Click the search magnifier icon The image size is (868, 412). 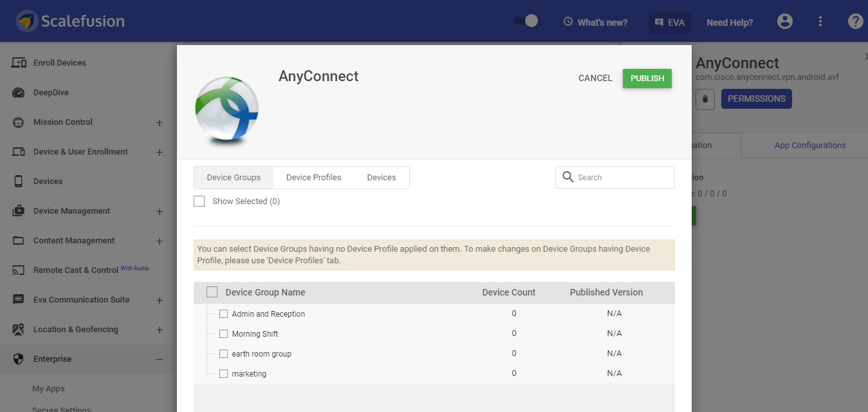click(x=568, y=177)
